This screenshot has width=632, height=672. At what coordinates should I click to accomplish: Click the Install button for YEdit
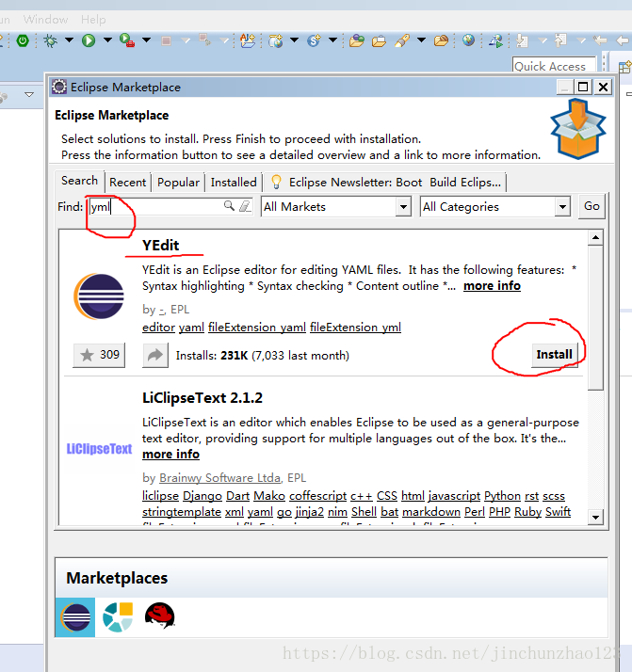pyautogui.click(x=555, y=355)
